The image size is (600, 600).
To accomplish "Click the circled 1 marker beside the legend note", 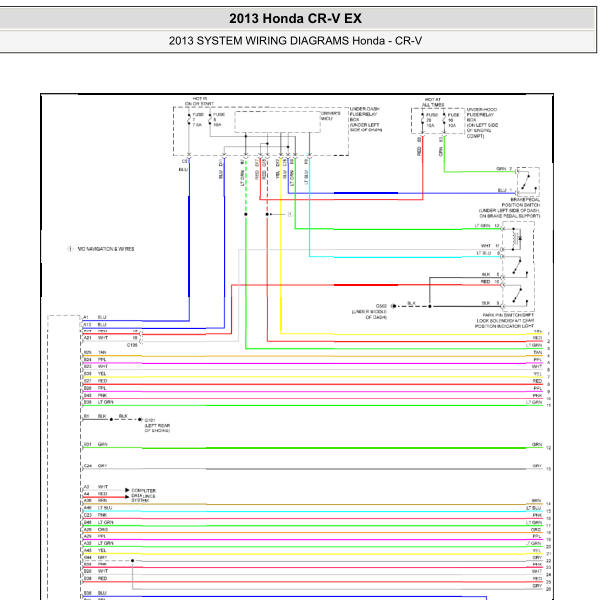I will tap(70, 249).
